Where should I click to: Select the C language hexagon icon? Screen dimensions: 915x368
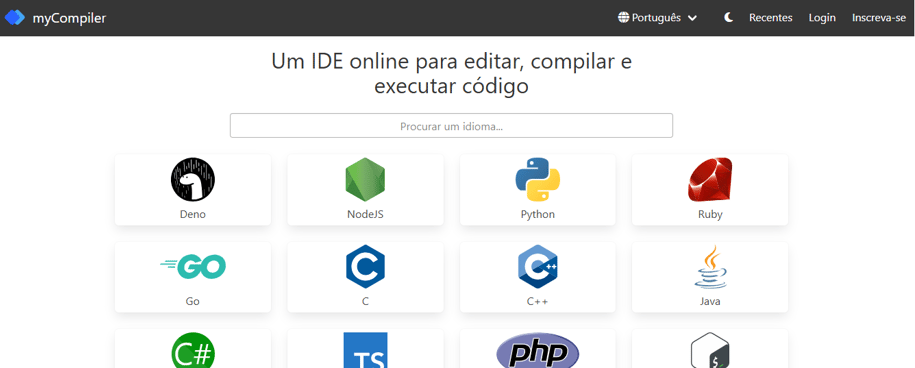(x=365, y=267)
